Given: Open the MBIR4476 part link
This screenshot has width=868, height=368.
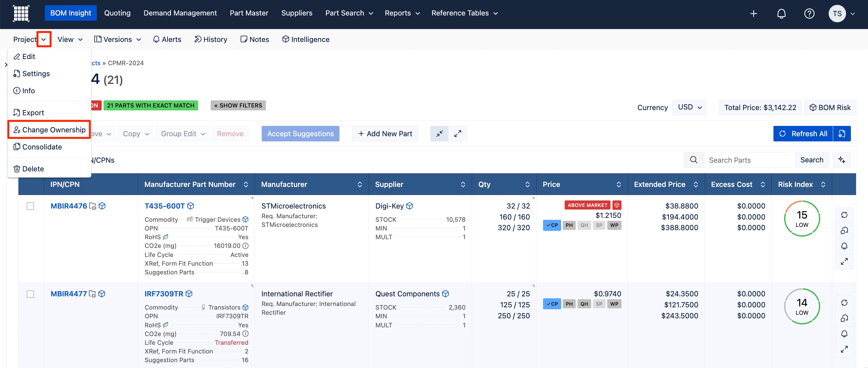Looking at the screenshot, I should click(x=69, y=206).
